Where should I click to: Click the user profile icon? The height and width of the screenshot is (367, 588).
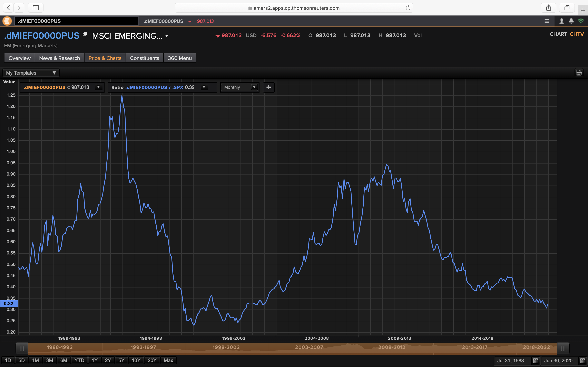click(561, 21)
